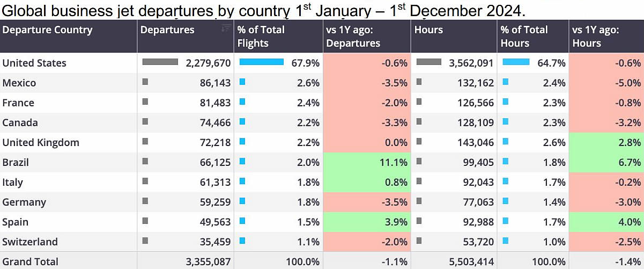The width and height of the screenshot is (644, 269).
Task: Click the blue flights-share bar for United States
Action: [x=261, y=62]
